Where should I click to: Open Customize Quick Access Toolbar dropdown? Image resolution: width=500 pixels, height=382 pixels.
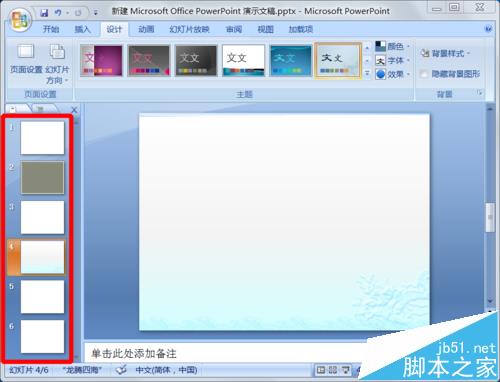96,13
